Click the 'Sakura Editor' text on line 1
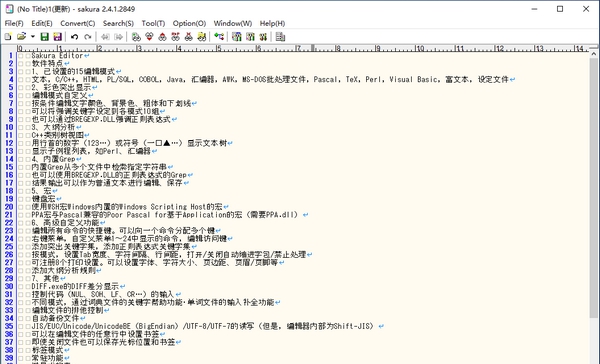Screen dimensions: 600x364 (57, 55)
